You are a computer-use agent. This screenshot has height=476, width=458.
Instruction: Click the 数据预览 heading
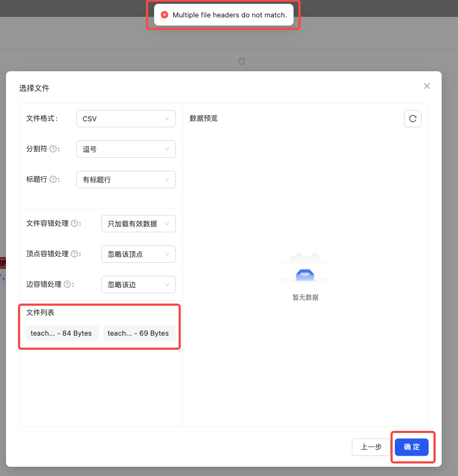tap(204, 119)
